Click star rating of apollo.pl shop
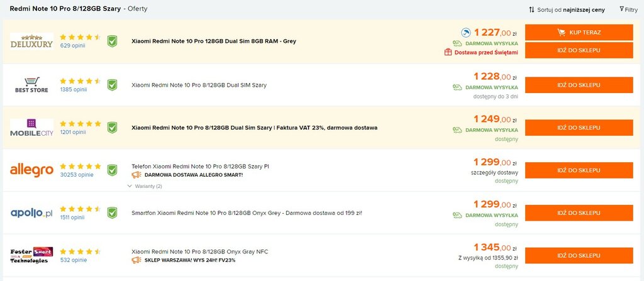Viewport: 644px width, 281px height. point(80,209)
